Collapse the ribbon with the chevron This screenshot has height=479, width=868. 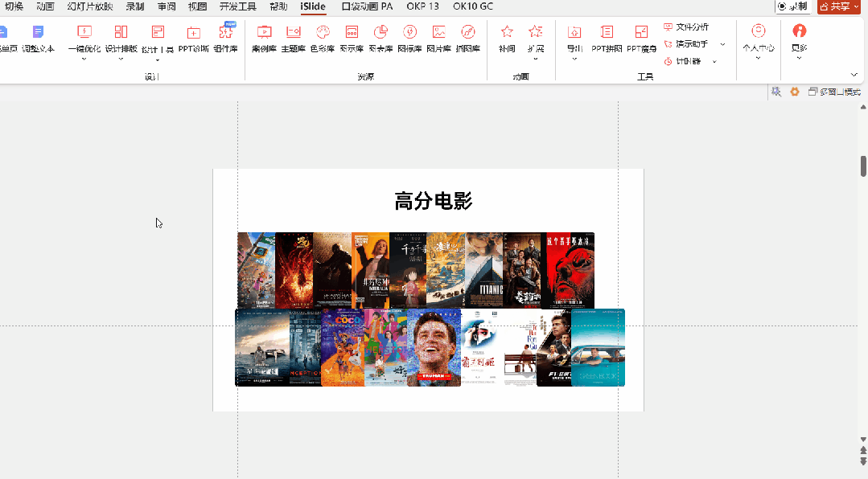tap(854, 75)
